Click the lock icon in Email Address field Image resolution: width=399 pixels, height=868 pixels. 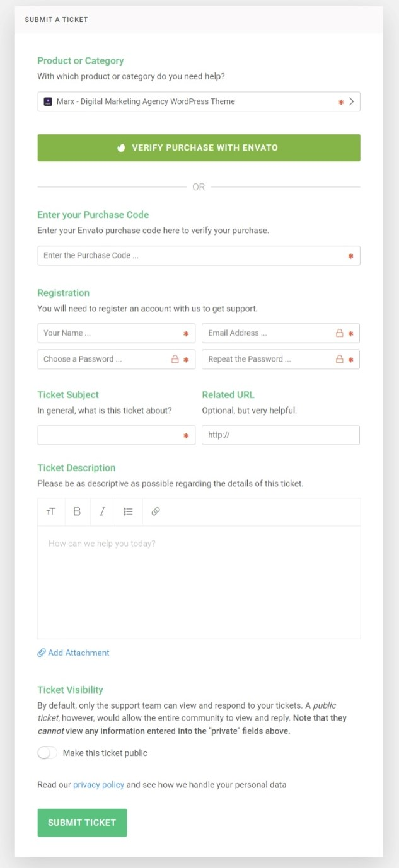click(x=339, y=333)
